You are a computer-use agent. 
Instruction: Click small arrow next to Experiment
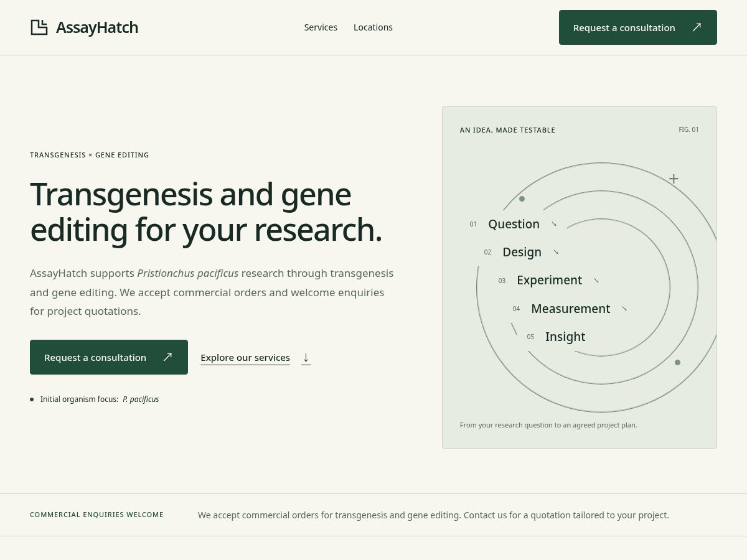[596, 281]
